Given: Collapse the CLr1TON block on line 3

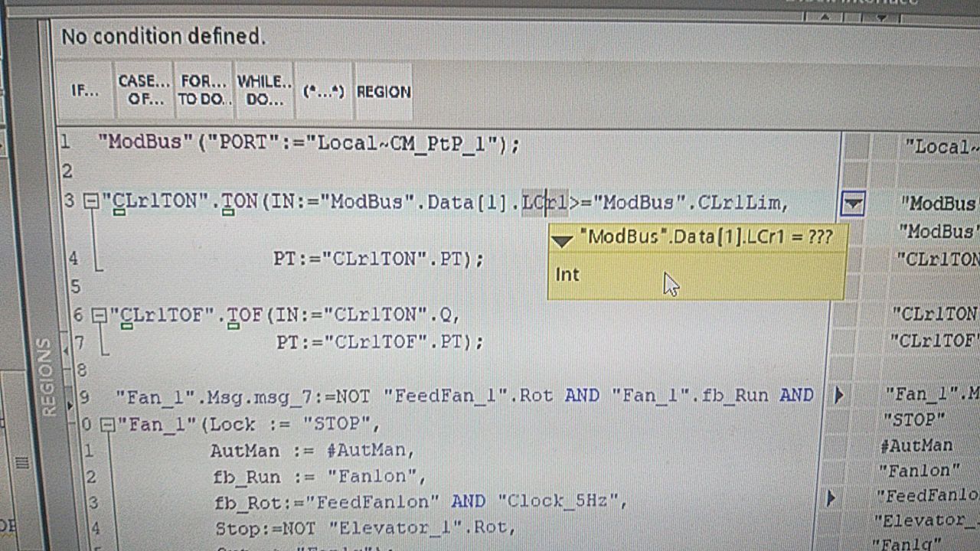Looking at the screenshot, I should [x=91, y=202].
